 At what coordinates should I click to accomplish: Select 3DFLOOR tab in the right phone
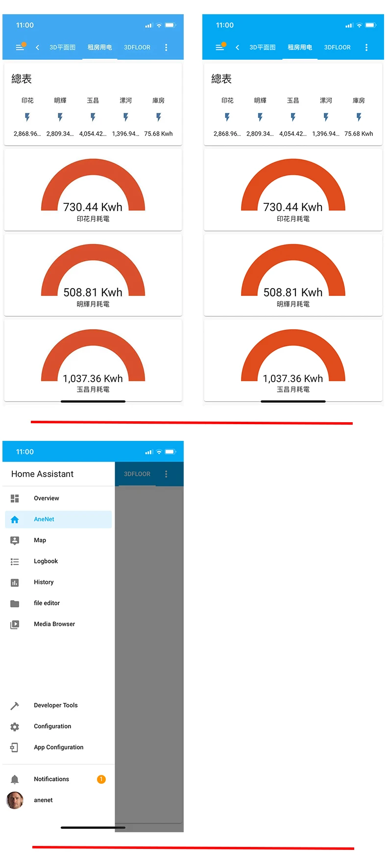(338, 48)
